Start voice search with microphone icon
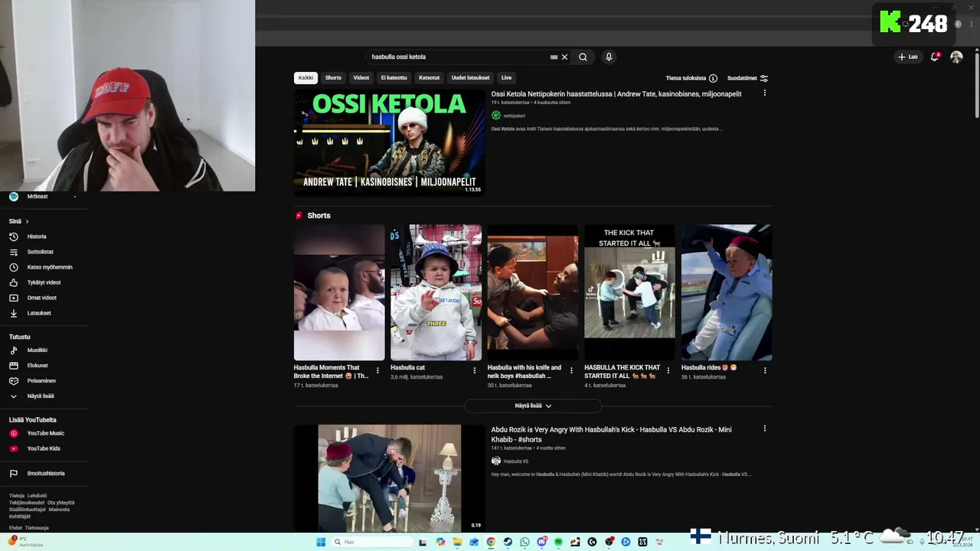 pos(609,57)
